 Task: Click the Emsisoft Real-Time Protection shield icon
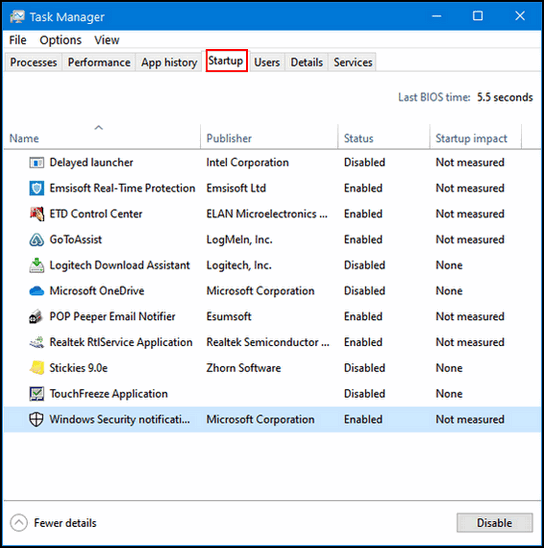36,188
